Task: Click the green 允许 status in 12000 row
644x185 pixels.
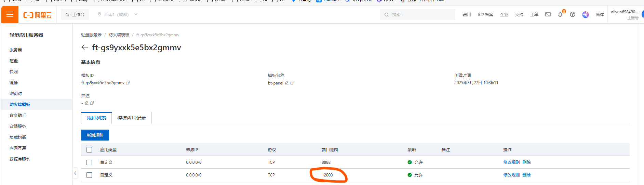Action: 415,175
